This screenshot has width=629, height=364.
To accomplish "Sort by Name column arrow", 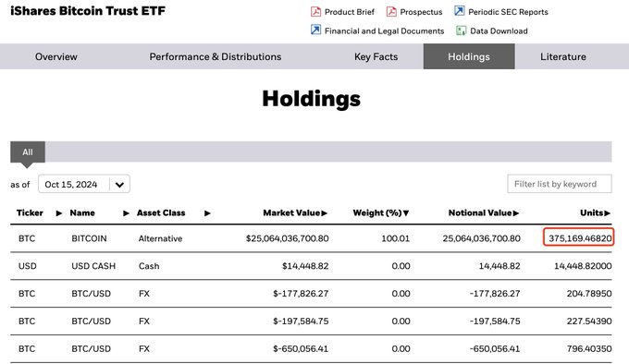I will click(126, 213).
